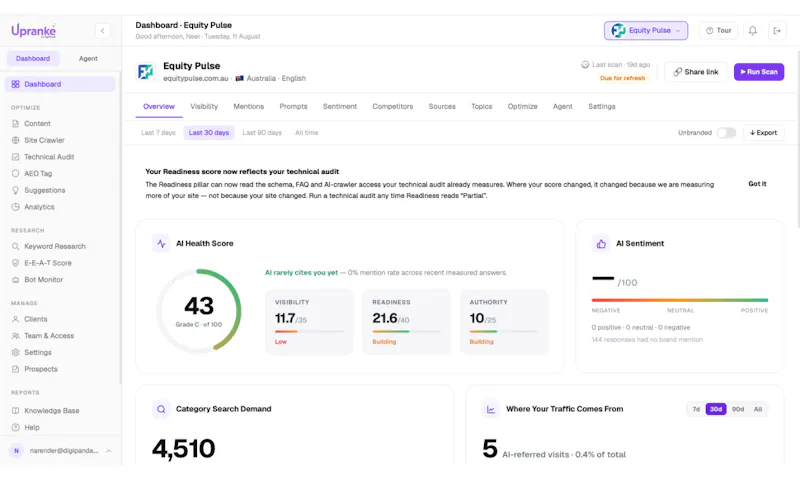Open Clients via its person icon
The image size is (800, 479).
click(x=15, y=319)
